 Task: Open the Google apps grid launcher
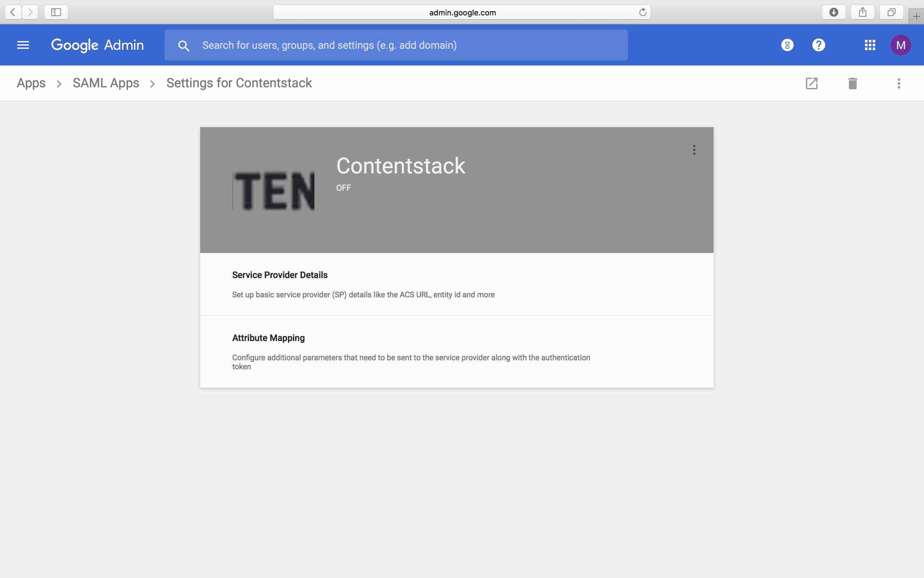click(x=870, y=45)
